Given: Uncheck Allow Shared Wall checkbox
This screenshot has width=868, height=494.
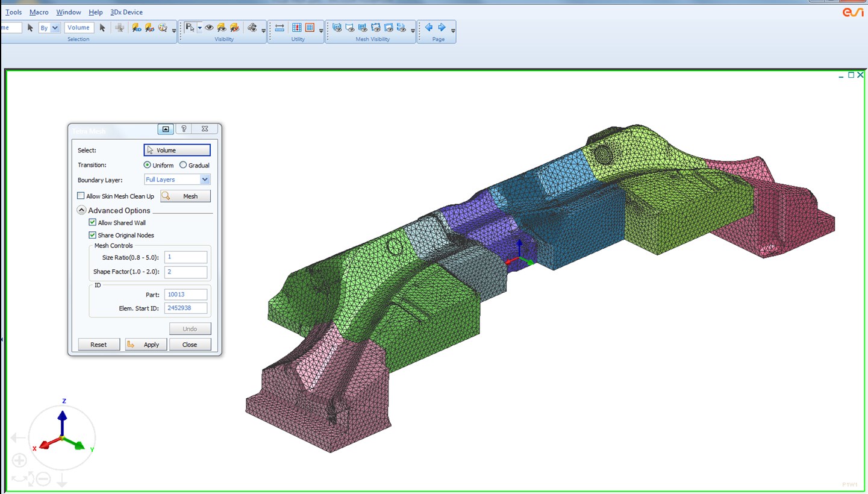Looking at the screenshot, I should tap(93, 222).
